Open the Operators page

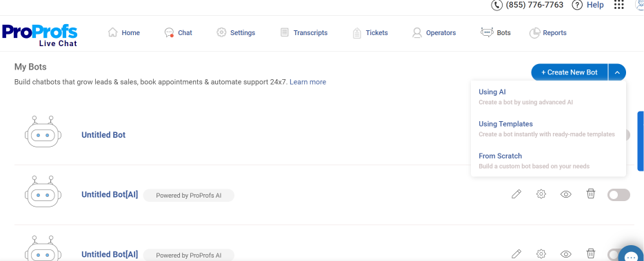(x=434, y=33)
